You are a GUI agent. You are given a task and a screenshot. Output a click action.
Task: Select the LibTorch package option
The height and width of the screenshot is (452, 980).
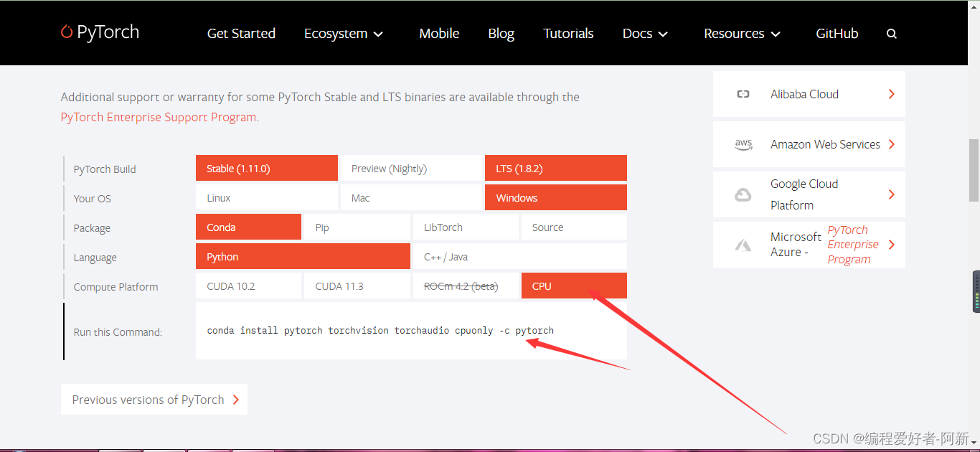pos(466,227)
